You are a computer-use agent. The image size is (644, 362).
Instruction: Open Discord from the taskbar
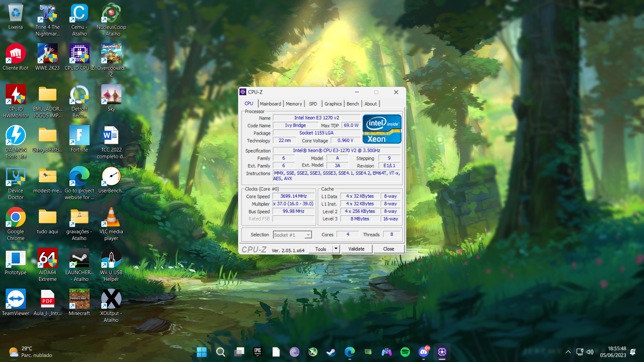point(424,352)
